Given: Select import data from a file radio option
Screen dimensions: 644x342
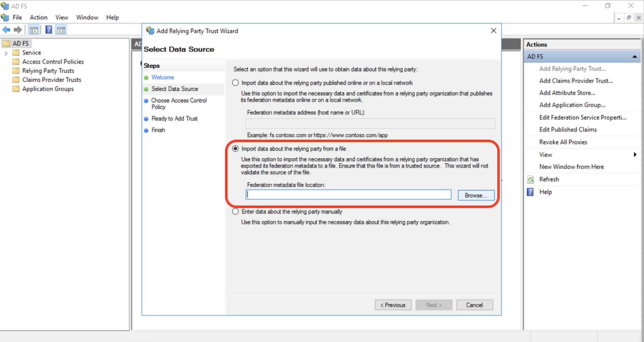Looking at the screenshot, I should pyautogui.click(x=235, y=149).
